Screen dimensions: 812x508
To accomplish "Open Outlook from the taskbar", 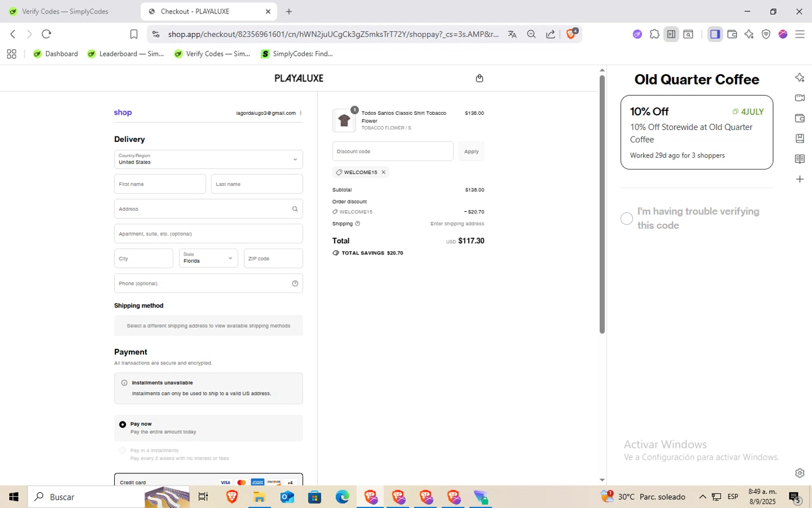I will click(x=287, y=497).
